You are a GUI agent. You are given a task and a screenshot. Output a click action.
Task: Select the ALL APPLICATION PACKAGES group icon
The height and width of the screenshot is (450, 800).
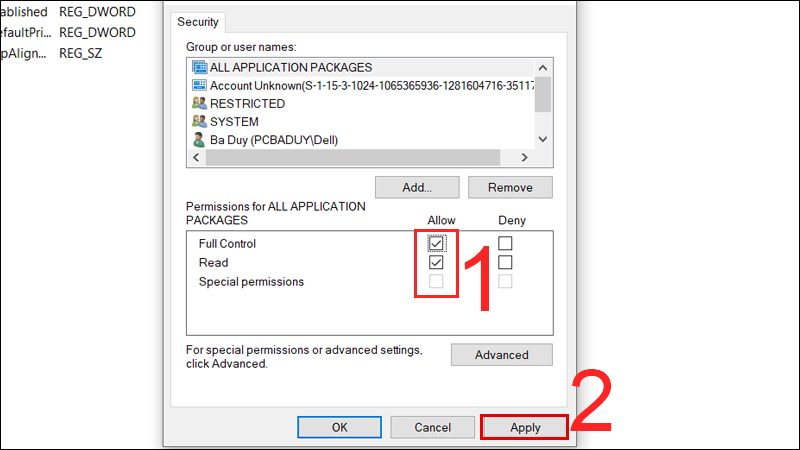tap(198, 67)
